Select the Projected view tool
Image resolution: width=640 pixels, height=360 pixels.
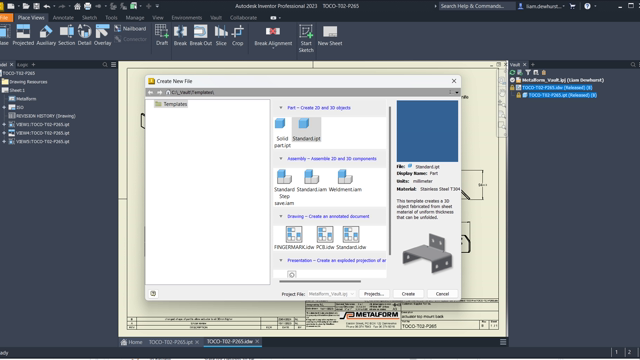pos(23,35)
